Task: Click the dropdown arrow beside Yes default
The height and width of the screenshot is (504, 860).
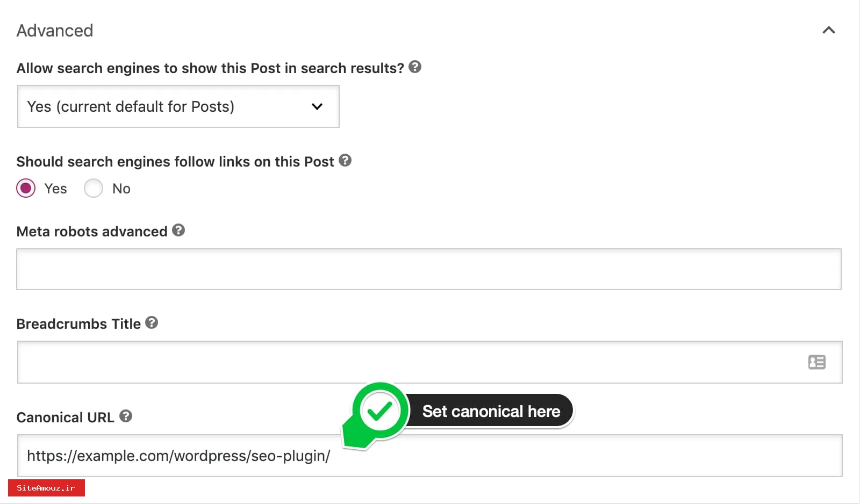Action: click(x=317, y=106)
